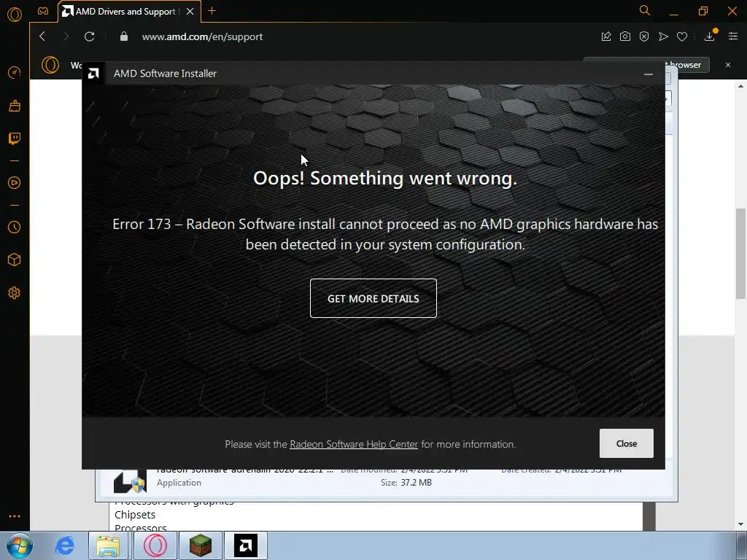Image resolution: width=747 pixels, height=560 pixels.
Task: Open History clock icon in sidebar
Action: [15, 227]
